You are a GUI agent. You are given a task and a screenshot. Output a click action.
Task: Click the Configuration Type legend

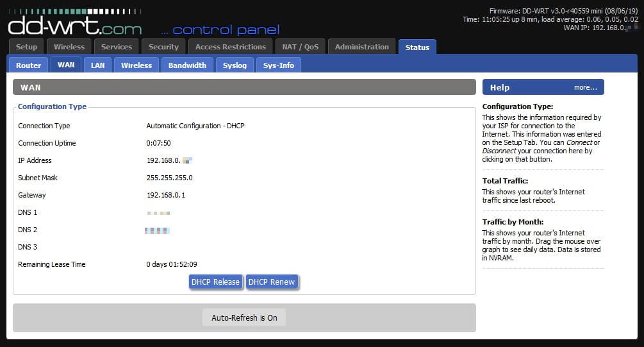tap(52, 106)
